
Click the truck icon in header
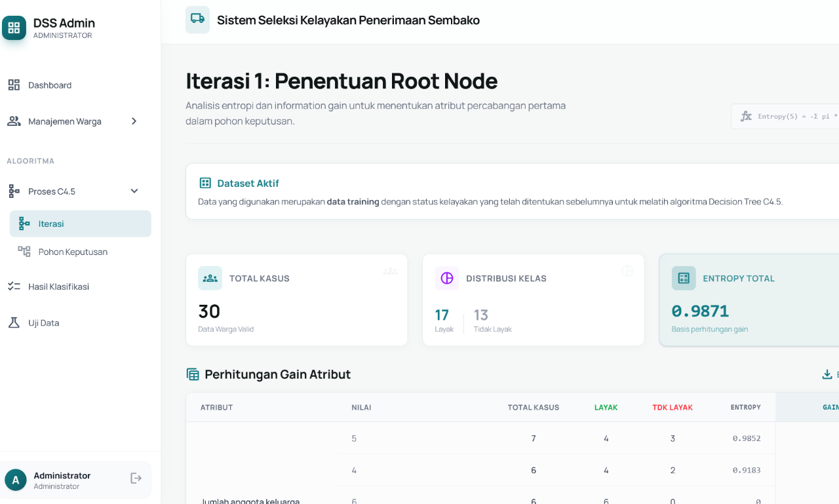197,20
